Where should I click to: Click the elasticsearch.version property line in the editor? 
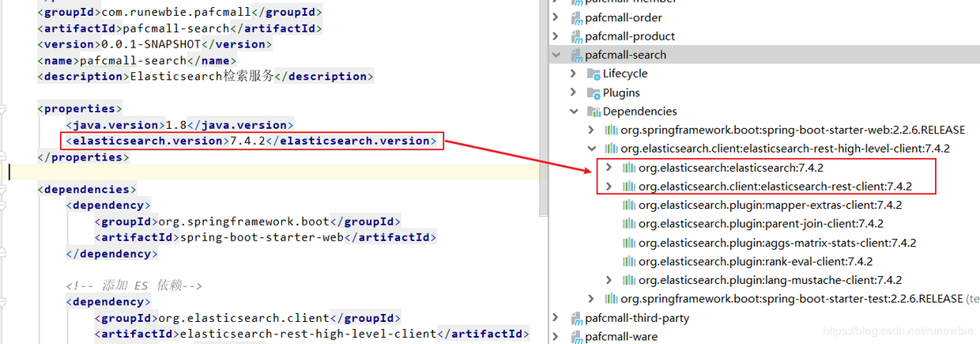[x=252, y=141]
